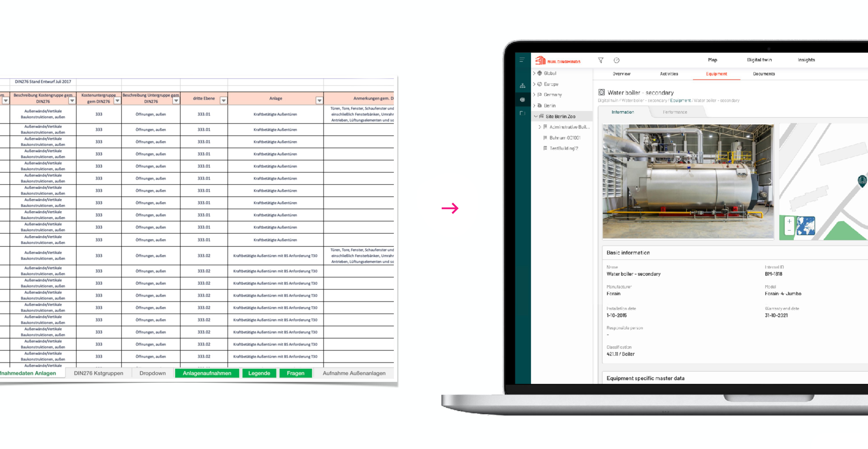Expand the Berlin tree node
This screenshot has height=449, width=868.
point(534,106)
